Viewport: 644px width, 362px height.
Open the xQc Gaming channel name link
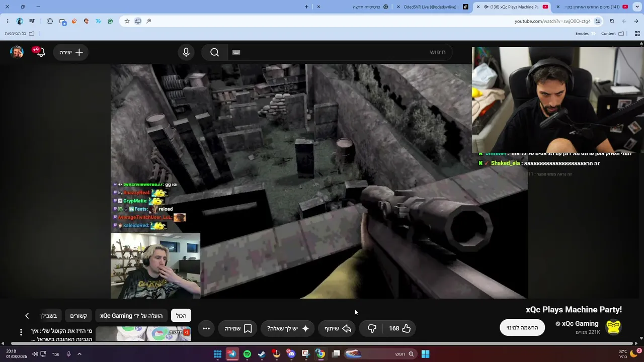[x=580, y=324]
